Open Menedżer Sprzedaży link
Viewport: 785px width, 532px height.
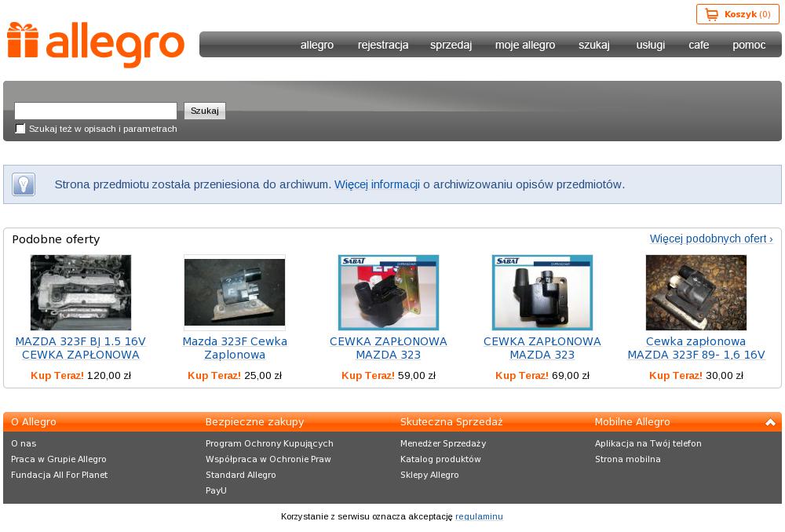443,443
